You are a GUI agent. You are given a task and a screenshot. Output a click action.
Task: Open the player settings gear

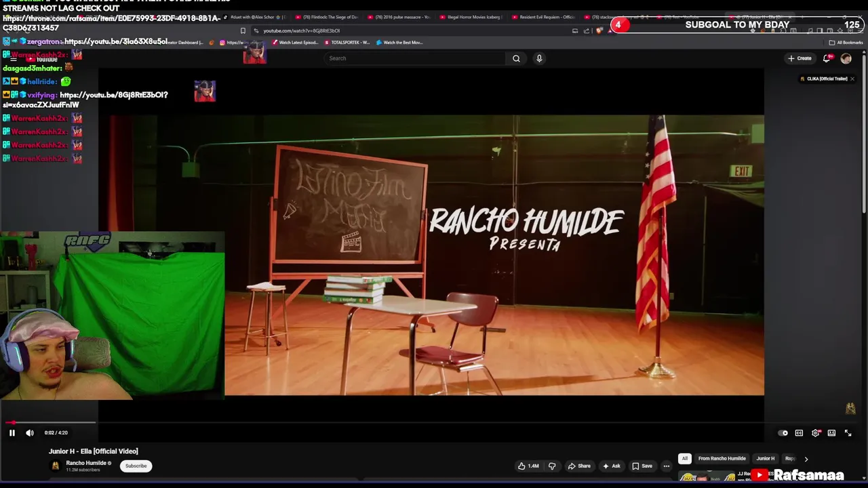[x=816, y=433]
